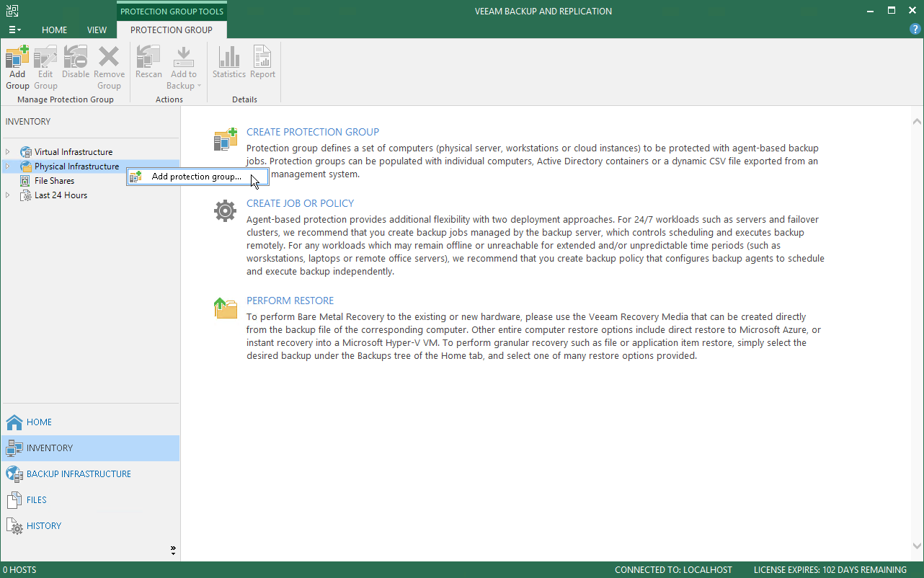Click the content scrollbar down arrow
The image size is (924, 578).
(917, 546)
